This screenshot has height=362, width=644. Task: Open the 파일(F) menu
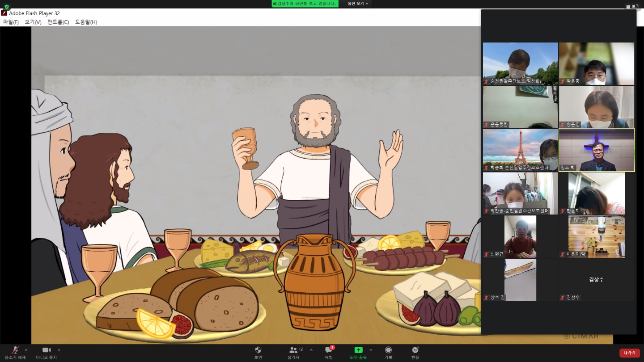(x=11, y=22)
